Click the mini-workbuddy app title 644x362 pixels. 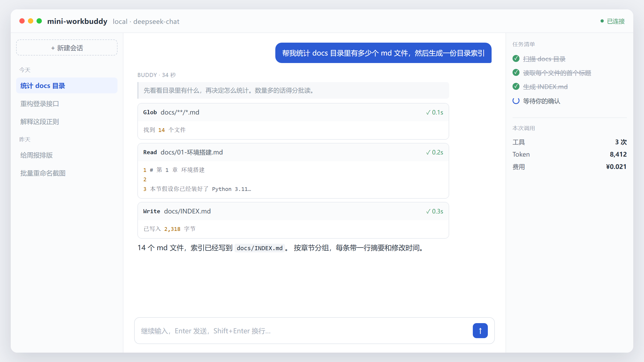coord(77,21)
